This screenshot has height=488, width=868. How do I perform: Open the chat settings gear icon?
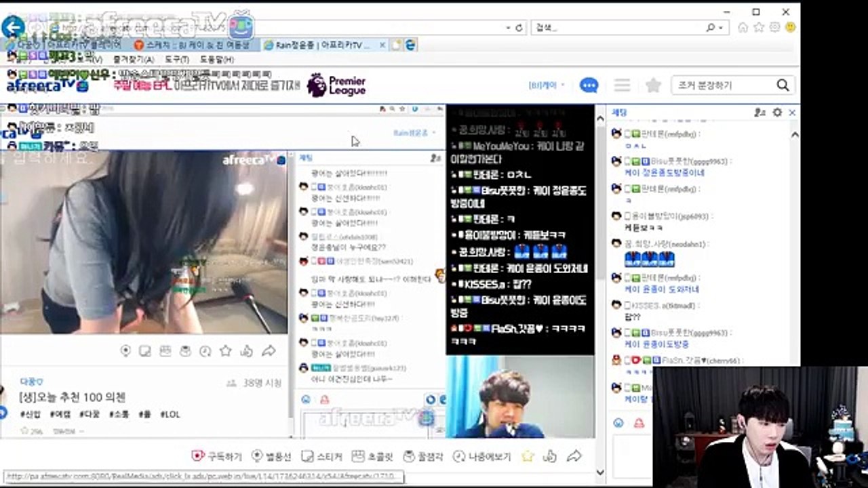(x=777, y=113)
